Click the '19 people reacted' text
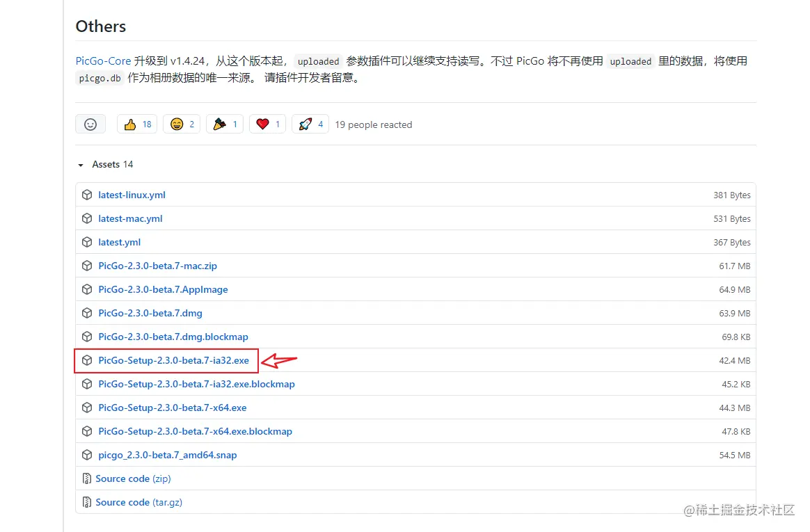The image size is (810, 532). 374,125
